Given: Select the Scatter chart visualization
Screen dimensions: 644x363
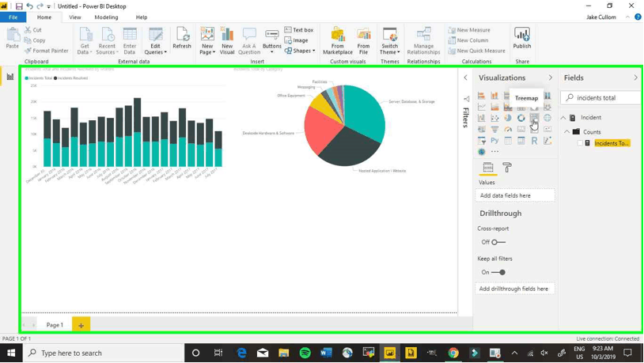Looking at the screenshot, I should coord(494,118).
